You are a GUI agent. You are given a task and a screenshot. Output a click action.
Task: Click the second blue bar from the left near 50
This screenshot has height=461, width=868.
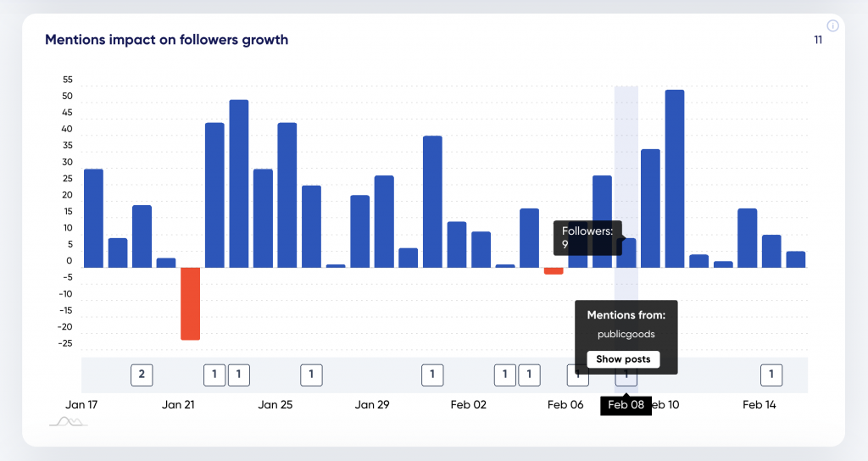click(x=239, y=184)
